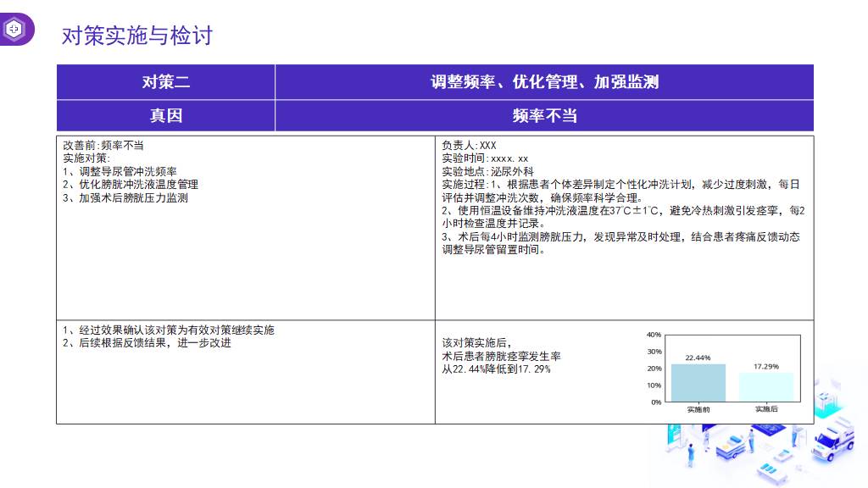Click the line 3、加强术后膀胱压力监测
The height and width of the screenshot is (488, 868).
[x=125, y=198]
